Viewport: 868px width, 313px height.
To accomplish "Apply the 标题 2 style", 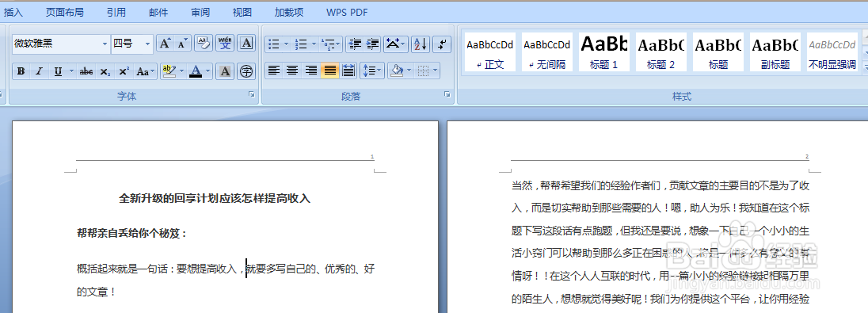I will [661, 52].
